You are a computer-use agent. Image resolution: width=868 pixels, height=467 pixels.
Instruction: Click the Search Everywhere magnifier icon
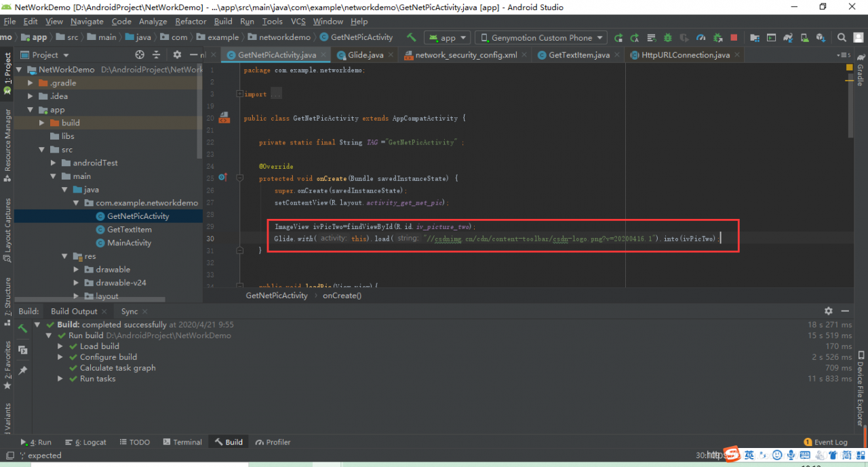tap(842, 37)
